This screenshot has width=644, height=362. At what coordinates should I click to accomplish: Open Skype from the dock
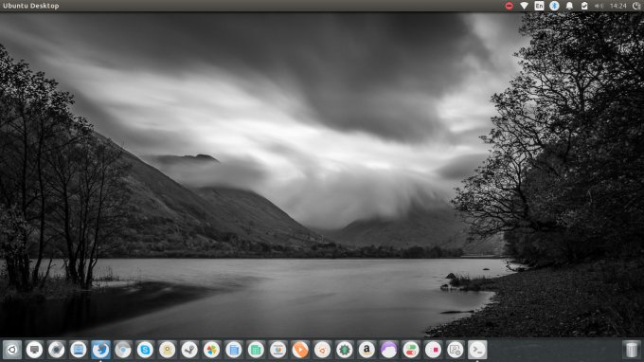[x=146, y=350]
